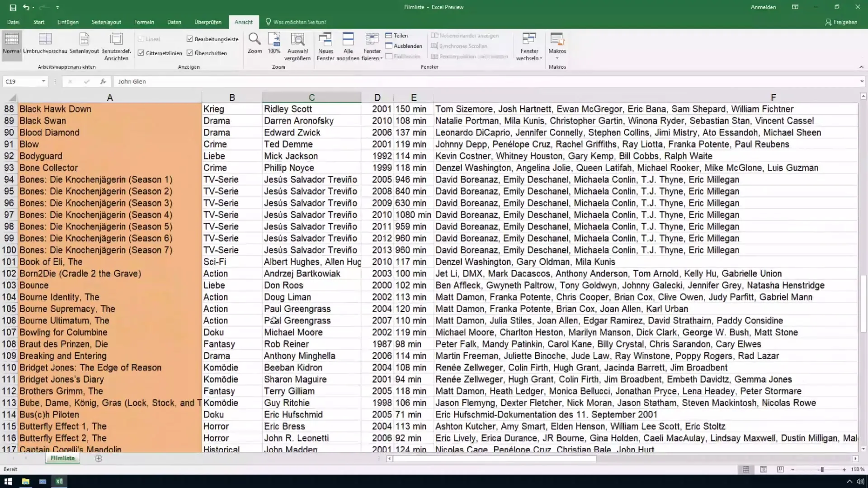Expand the Makros dropdown
Viewport: 868px width, 488px height.
tap(557, 58)
